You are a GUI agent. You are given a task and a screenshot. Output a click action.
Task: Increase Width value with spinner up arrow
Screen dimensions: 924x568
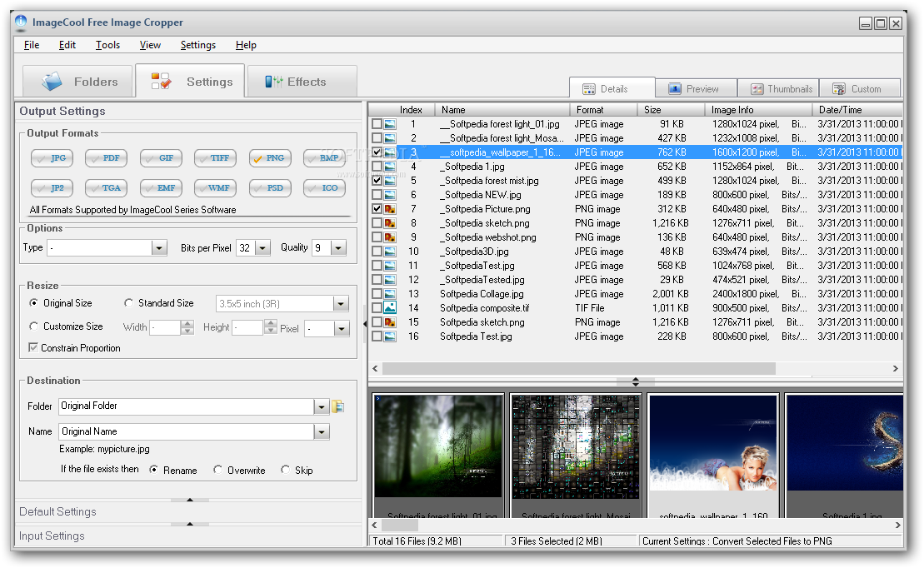point(187,323)
